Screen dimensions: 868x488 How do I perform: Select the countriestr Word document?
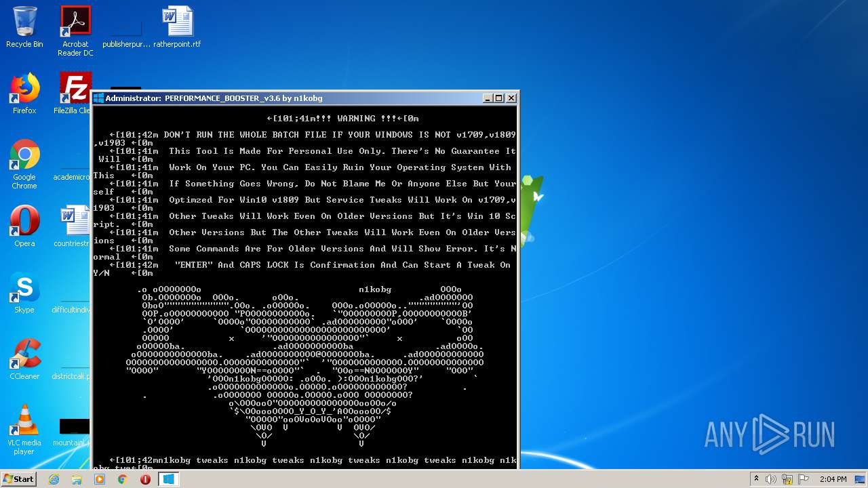coord(73,226)
